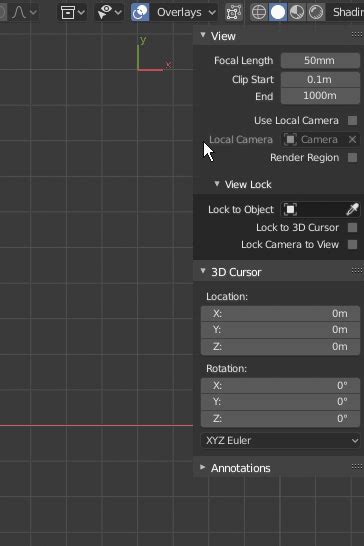
Task: Enable Lock to 3D Cursor checkbox
Action: (x=353, y=227)
